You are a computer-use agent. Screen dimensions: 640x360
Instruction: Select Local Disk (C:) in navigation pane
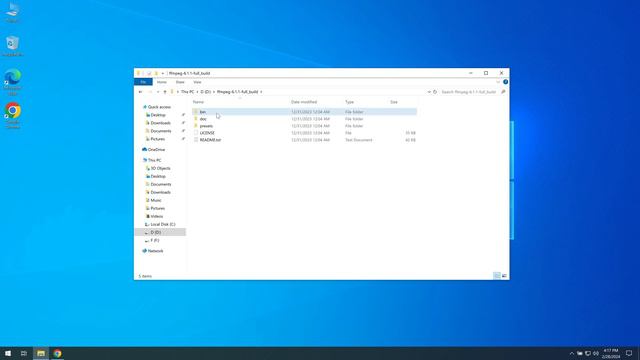point(162,224)
